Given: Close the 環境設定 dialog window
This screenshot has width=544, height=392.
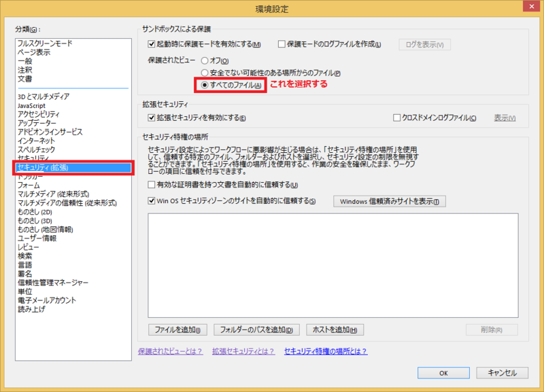Looking at the screenshot, I should 532,6.
